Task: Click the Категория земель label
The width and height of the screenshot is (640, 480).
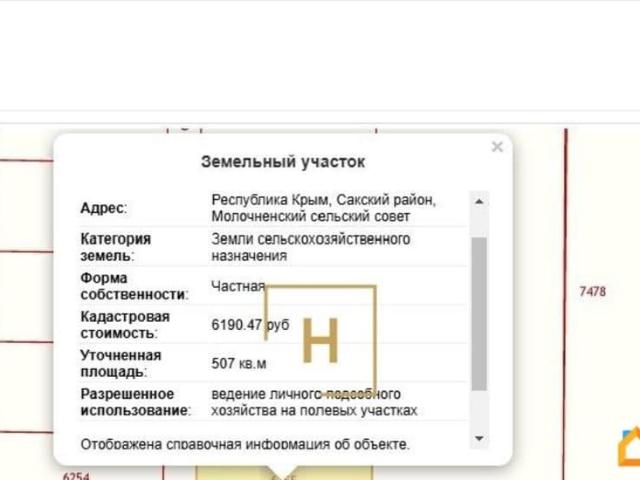Action: tap(116, 247)
